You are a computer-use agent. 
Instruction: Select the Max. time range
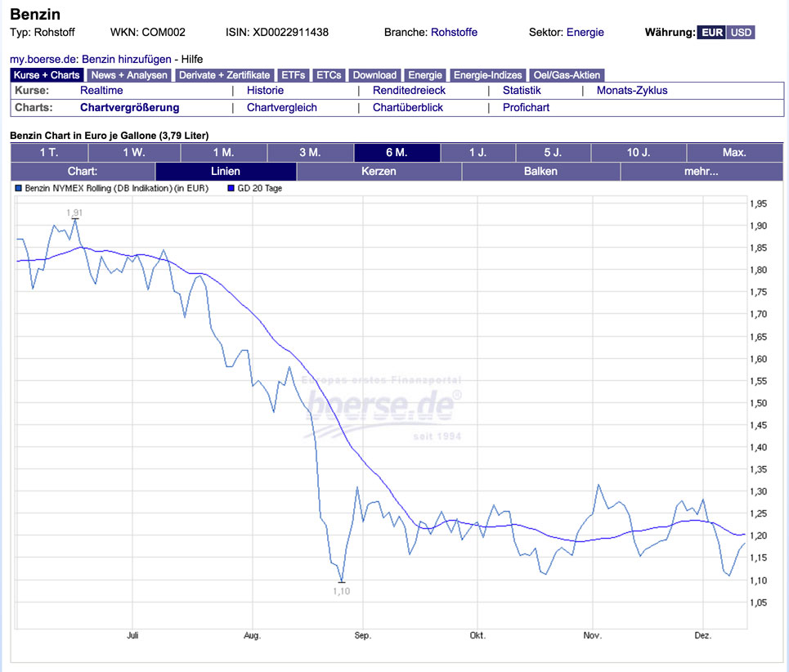click(735, 152)
